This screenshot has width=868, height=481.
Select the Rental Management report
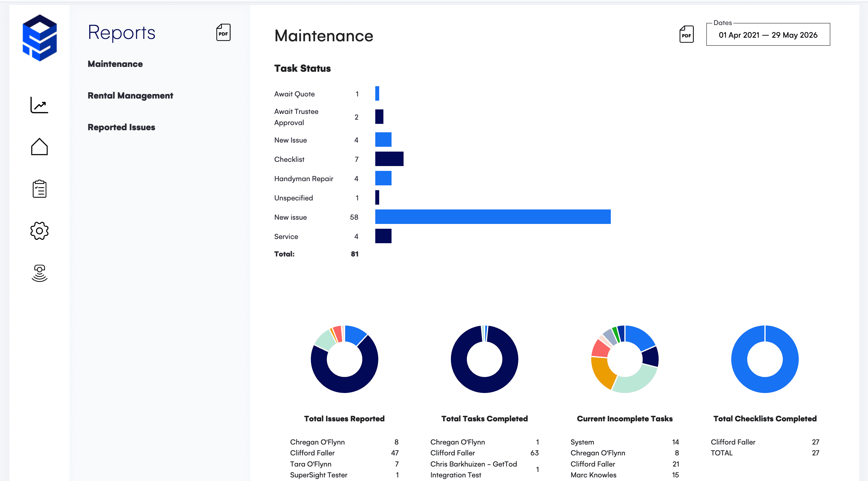point(130,96)
